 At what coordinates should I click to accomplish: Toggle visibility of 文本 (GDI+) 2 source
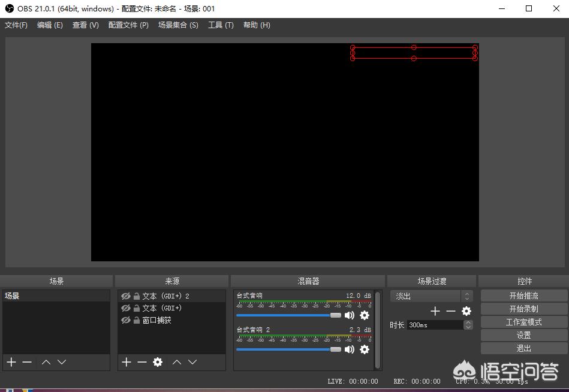pyautogui.click(x=125, y=296)
